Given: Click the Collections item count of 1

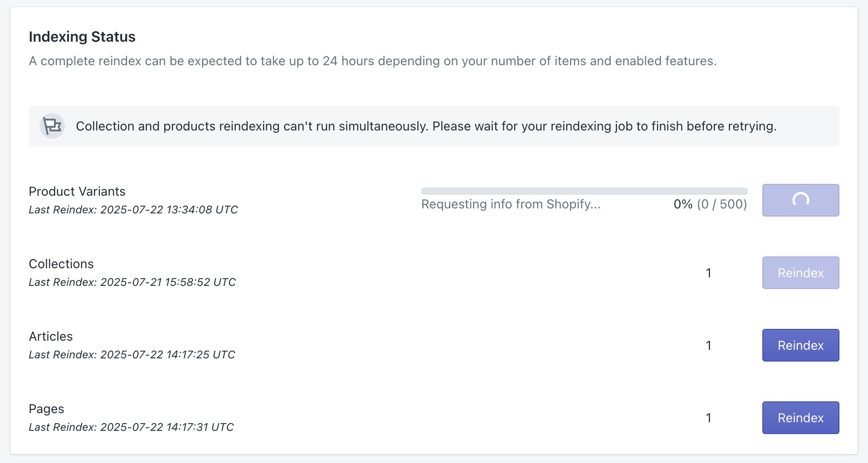Looking at the screenshot, I should (x=708, y=272).
